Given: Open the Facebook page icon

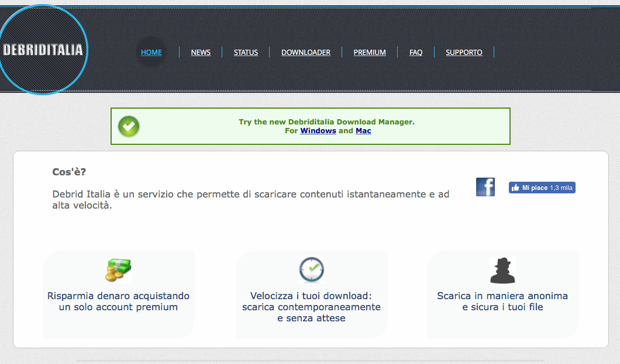Looking at the screenshot, I should [485, 187].
